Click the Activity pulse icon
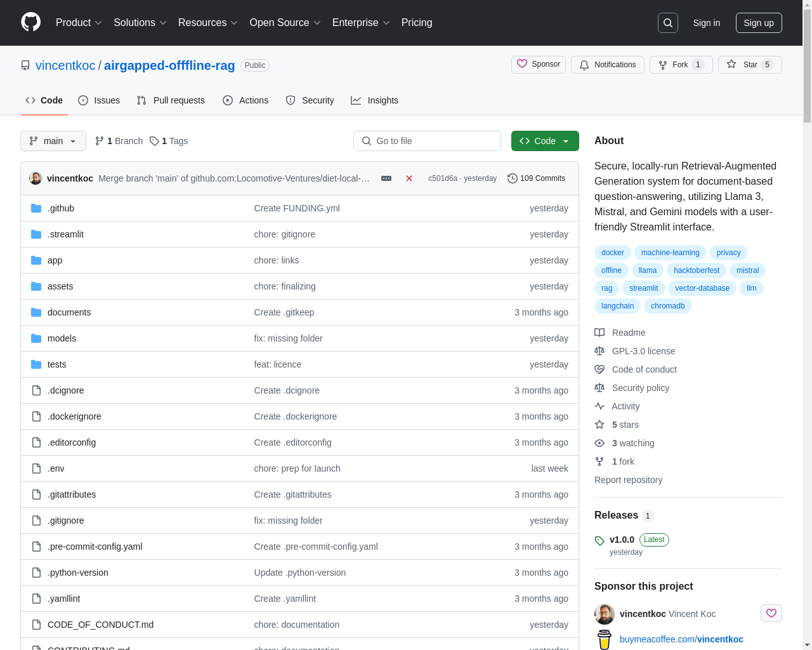 (x=599, y=406)
